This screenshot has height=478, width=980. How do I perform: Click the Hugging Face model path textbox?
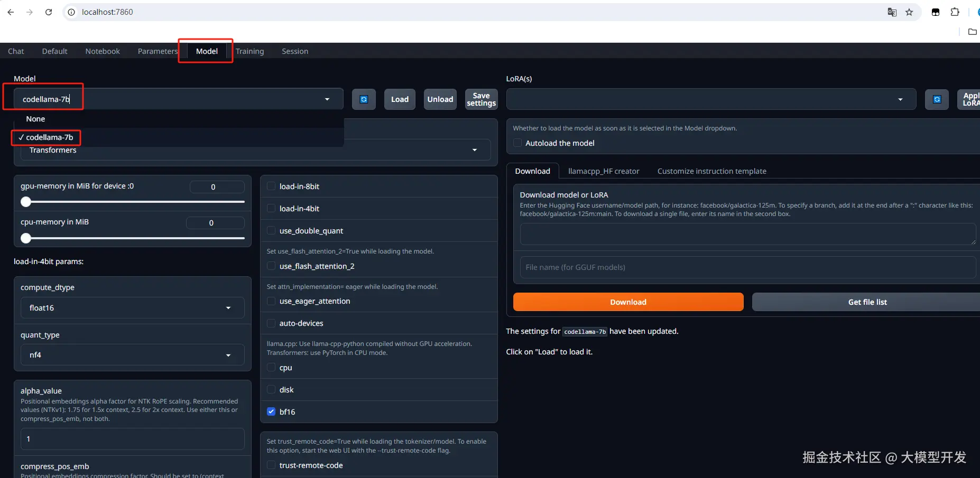coord(748,234)
